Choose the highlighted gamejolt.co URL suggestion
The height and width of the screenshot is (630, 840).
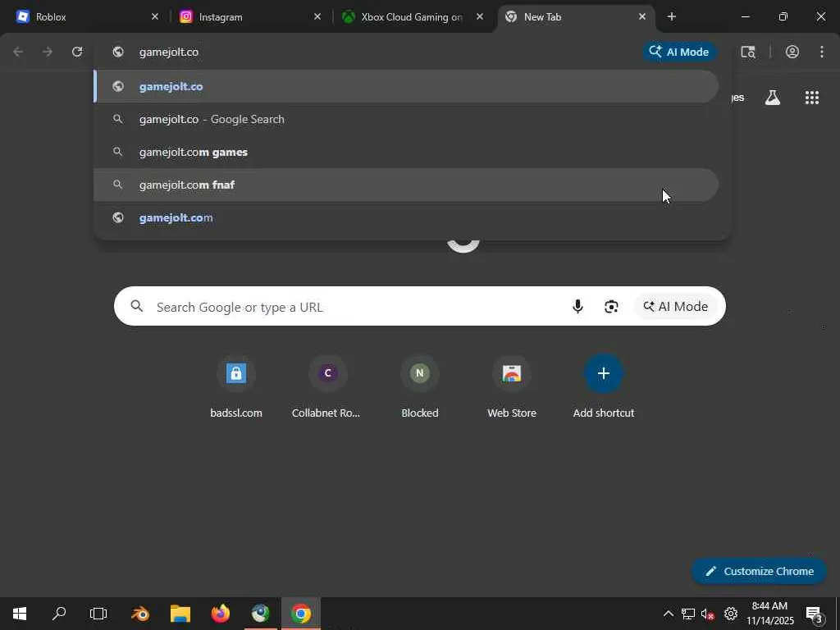point(406,86)
